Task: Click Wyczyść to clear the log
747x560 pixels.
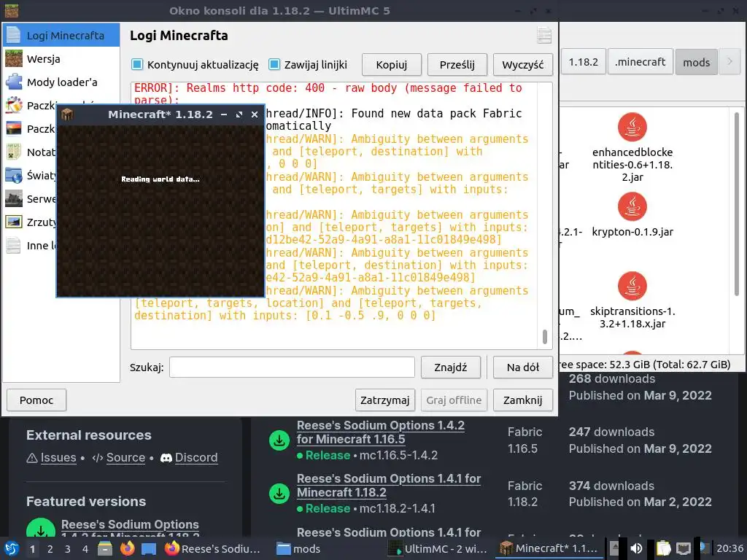Action: tap(522, 65)
